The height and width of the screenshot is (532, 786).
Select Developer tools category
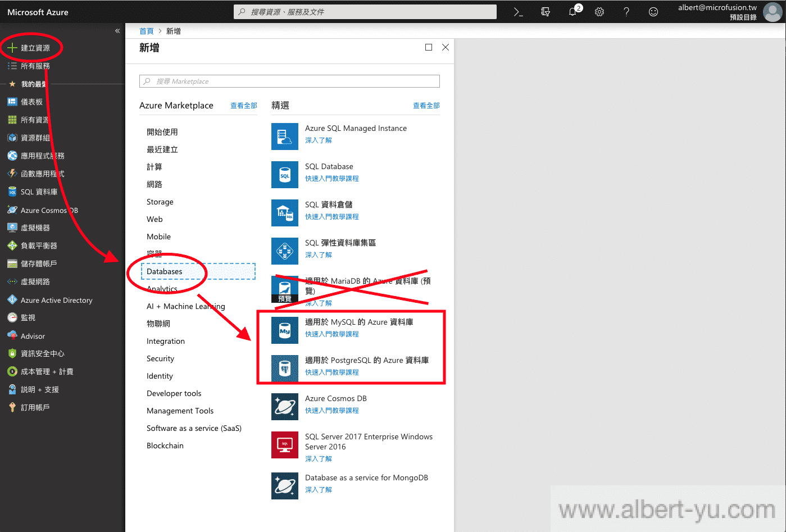click(x=174, y=393)
